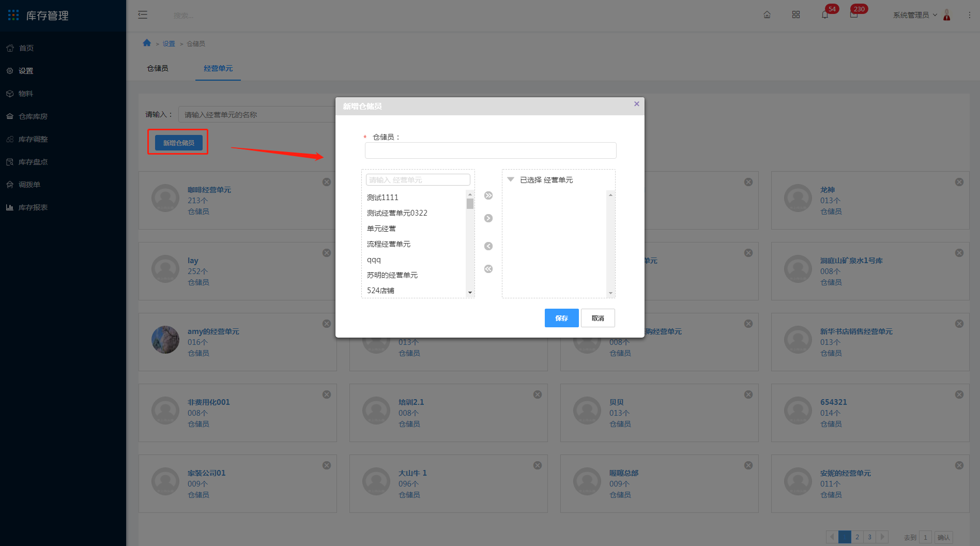Click the left list scroll-down arrow
Image resolution: width=980 pixels, height=546 pixels.
tap(470, 293)
